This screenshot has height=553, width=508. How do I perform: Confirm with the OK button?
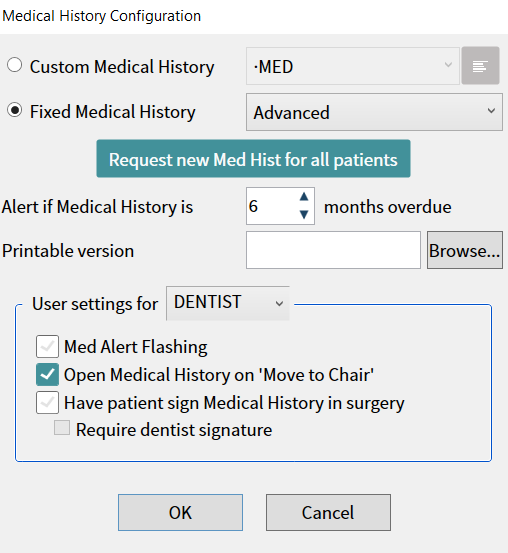pos(180,512)
